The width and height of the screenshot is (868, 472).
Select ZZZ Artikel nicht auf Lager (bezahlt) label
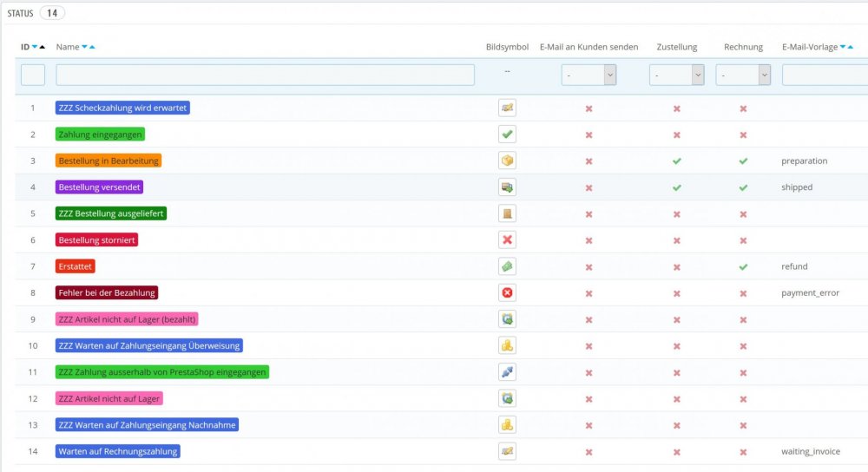click(x=127, y=319)
